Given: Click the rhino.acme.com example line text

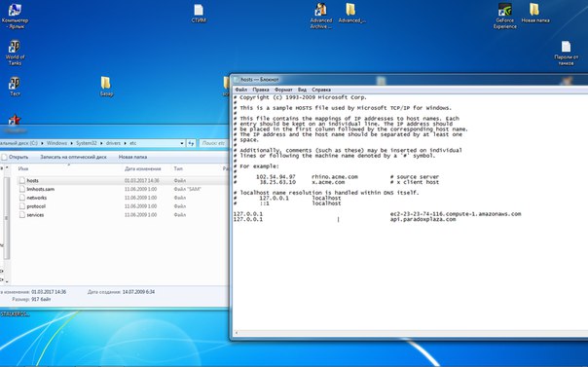Looking at the screenshot, I should coord(335,176).
